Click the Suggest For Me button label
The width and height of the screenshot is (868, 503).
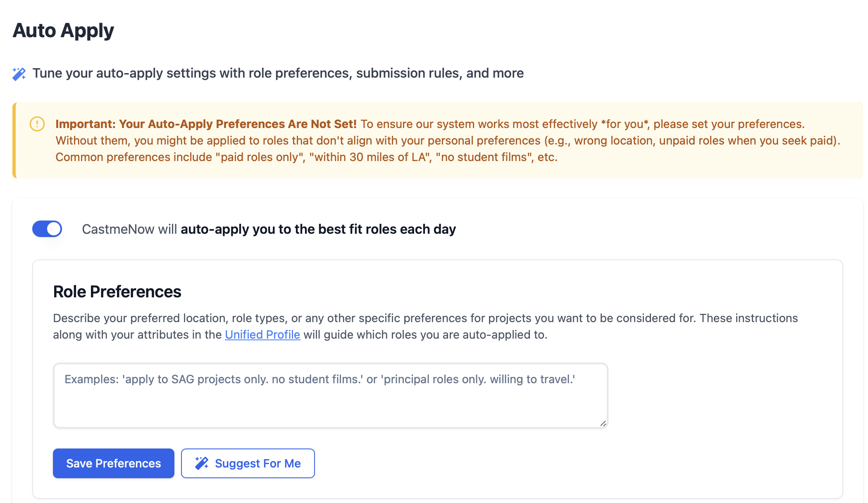pos(258,463)
